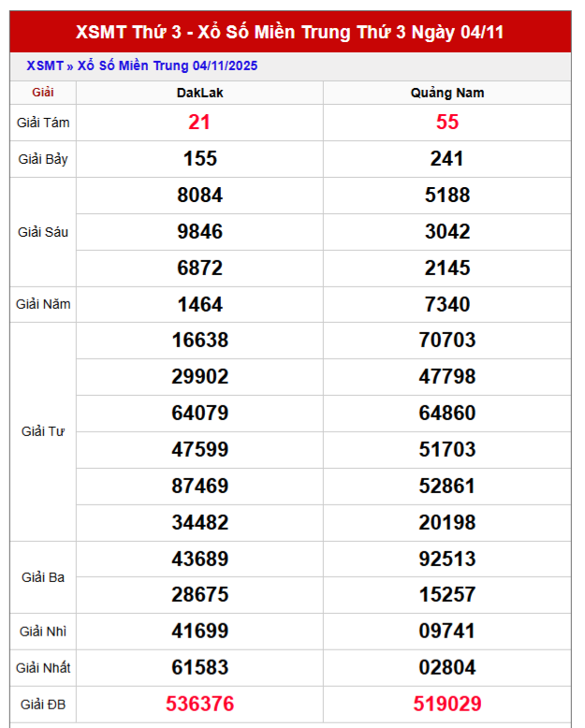Click the Giải Ba result 92513
The image size is (585, 728).
(447, 559)
